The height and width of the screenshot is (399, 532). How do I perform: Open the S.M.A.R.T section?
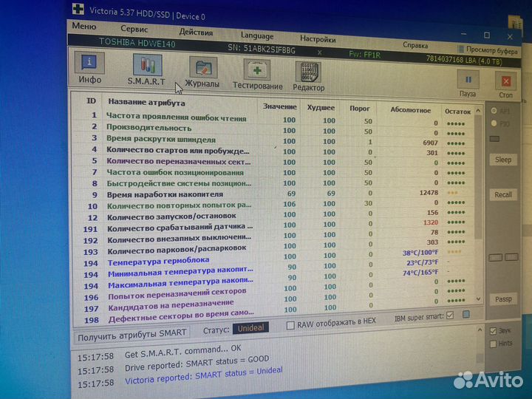coord(147,69)
